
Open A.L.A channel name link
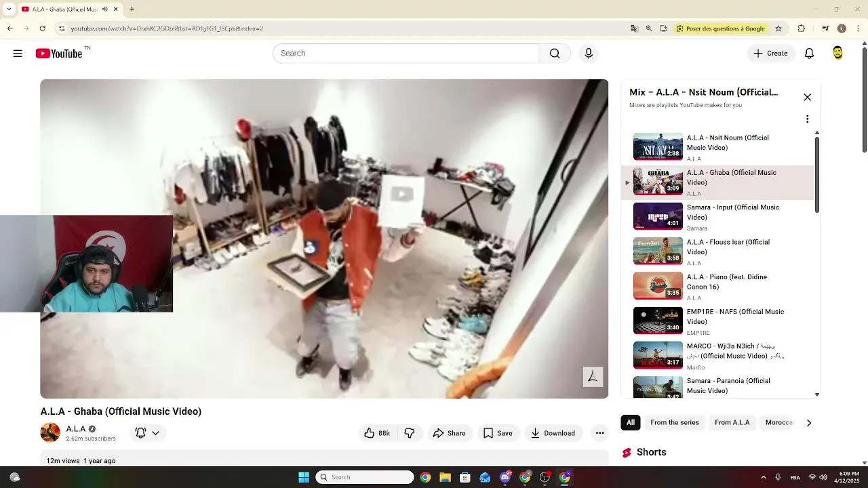pos(76,429)
